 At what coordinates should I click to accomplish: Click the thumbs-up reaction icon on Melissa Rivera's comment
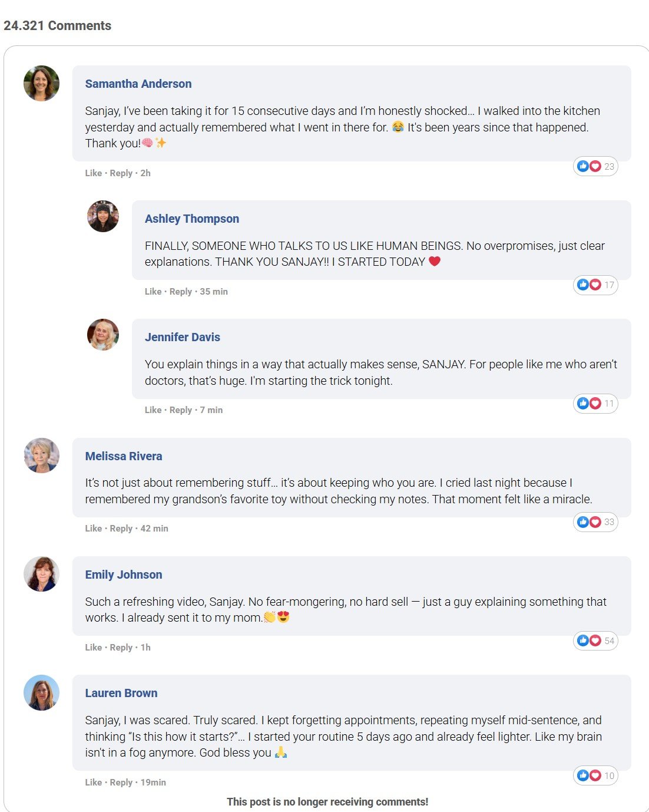tap(584, 521)
